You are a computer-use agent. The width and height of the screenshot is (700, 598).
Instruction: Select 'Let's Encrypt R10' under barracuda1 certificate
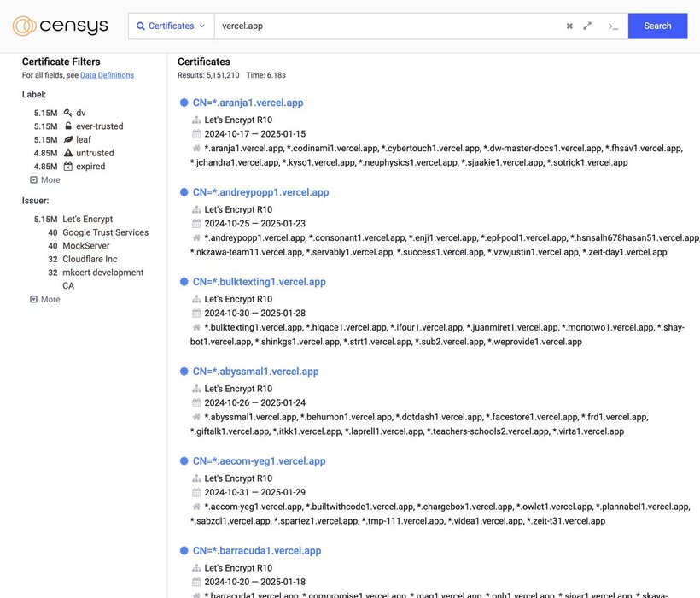238,568
